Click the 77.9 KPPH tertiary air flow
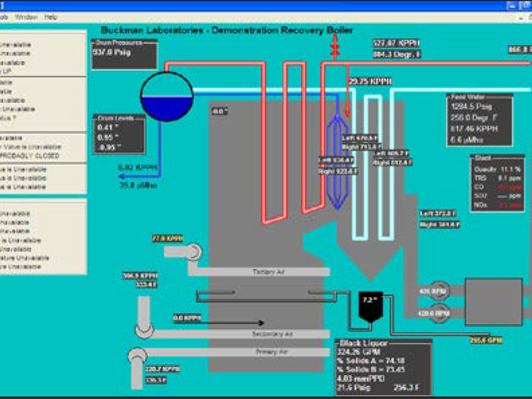 tap(168, 239)
